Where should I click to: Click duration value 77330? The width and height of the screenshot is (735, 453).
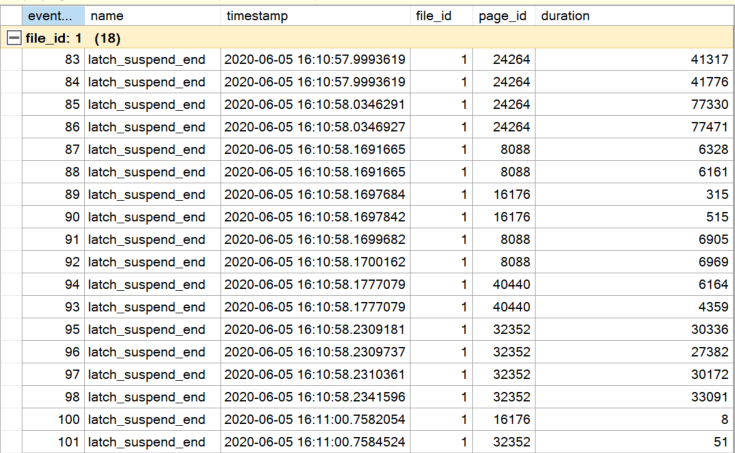(710, 104)
